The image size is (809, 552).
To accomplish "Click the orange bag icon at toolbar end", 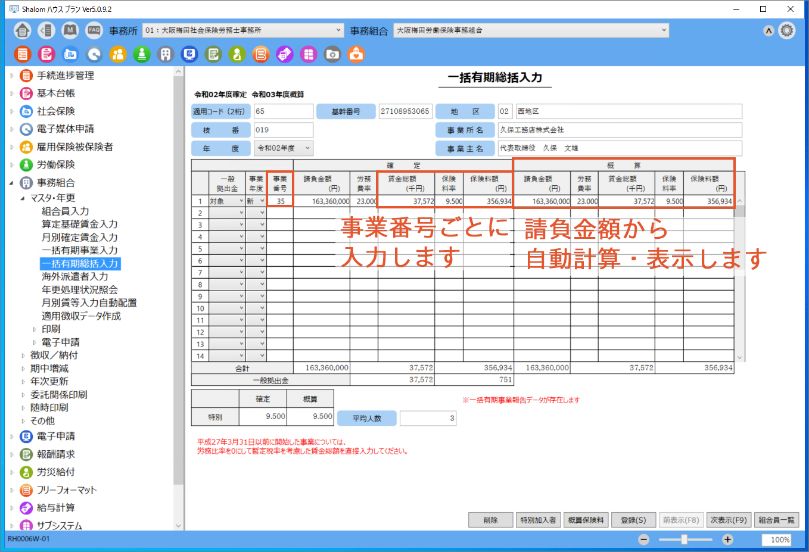I will [x=356, y=54].
